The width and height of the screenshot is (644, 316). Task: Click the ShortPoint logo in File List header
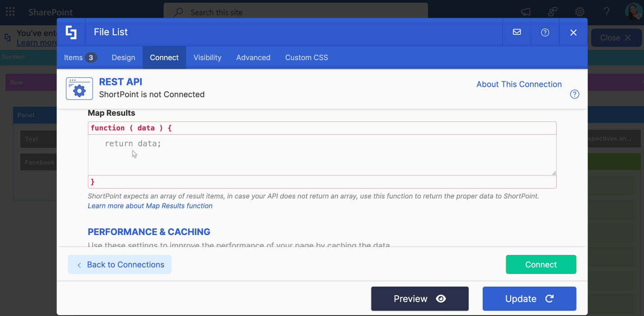71,32
